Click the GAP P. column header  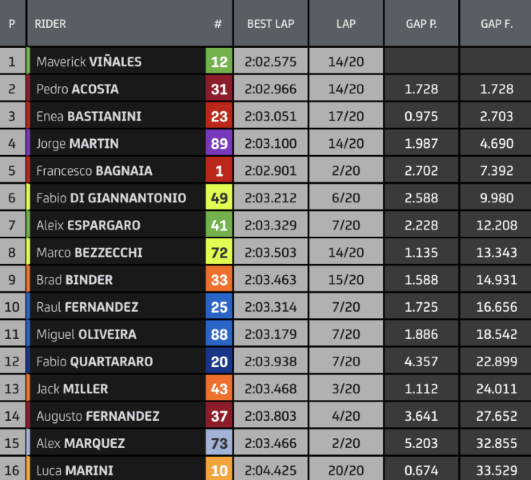click(421, 24)
